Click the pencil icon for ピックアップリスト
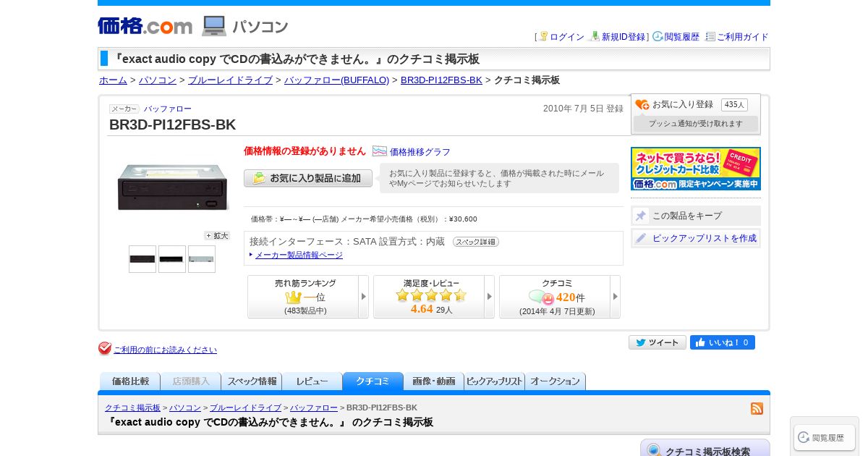This screenshot has width=868, height=456. coord(641,238)
